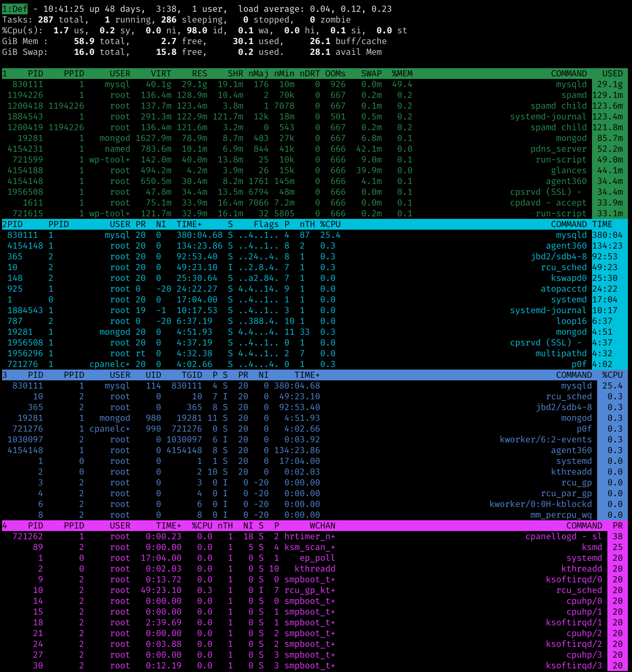Click the atopacctd command in window 2
This screenshot has height=672, width=632.
click(x=564, y=289)
